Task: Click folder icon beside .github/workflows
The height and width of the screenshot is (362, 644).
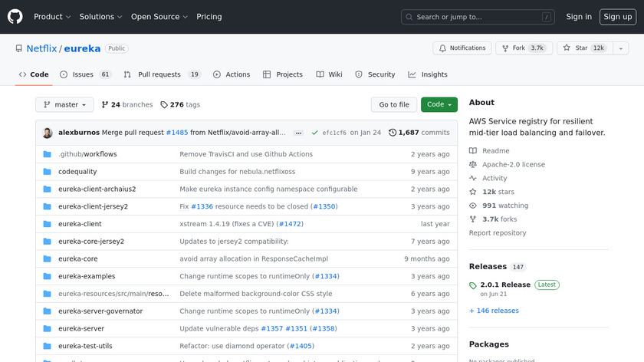Action: tap(48, 154)
